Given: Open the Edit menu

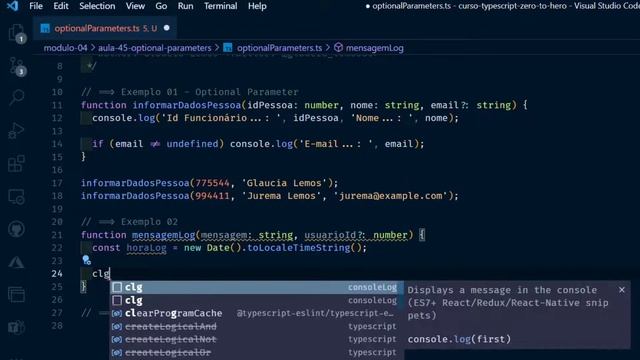Looking at the screenshot, I should [61, 6].
